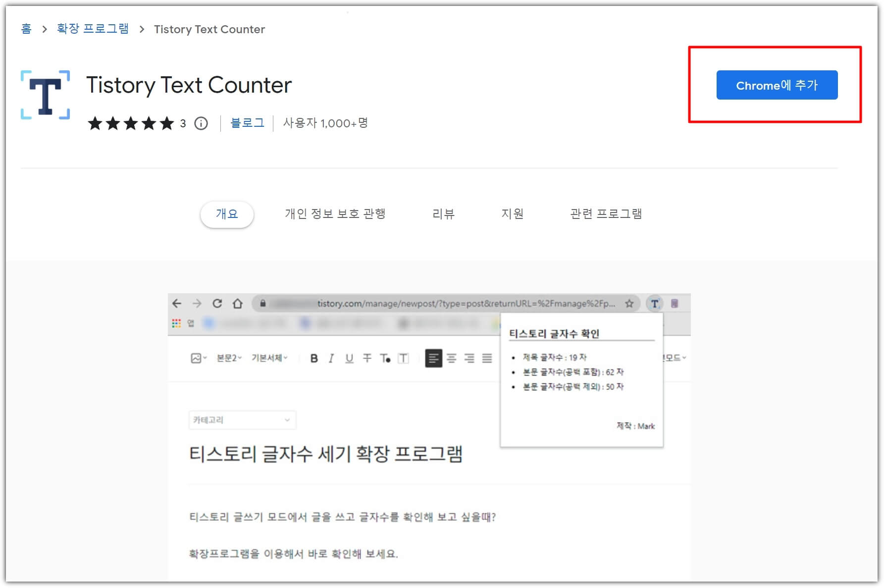This screenshot has width=884, height=588.
Task: Toggle the left alignment button
Action: pyautogui.click(x=433, y=358)
